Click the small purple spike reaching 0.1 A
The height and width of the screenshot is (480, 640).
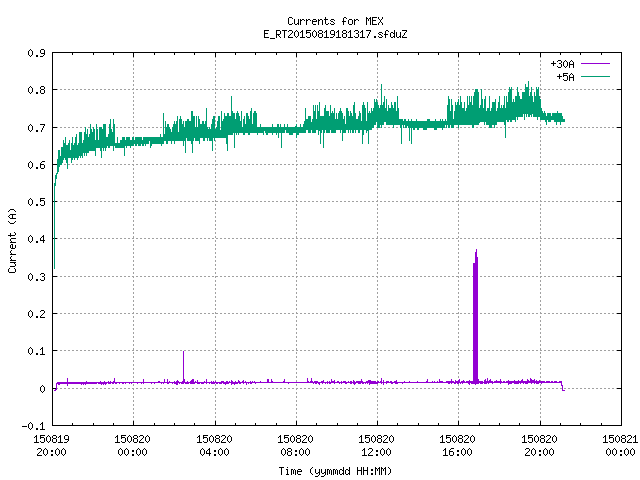(184, 367)
